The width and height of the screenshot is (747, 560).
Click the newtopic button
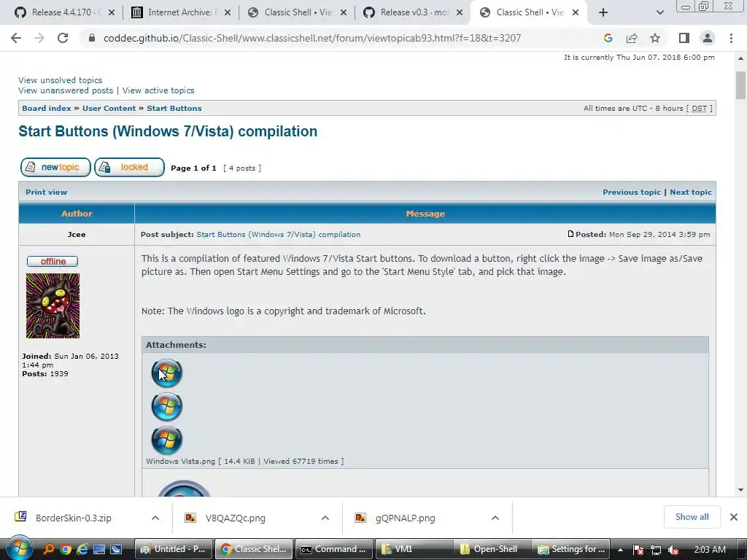(55, 167)
